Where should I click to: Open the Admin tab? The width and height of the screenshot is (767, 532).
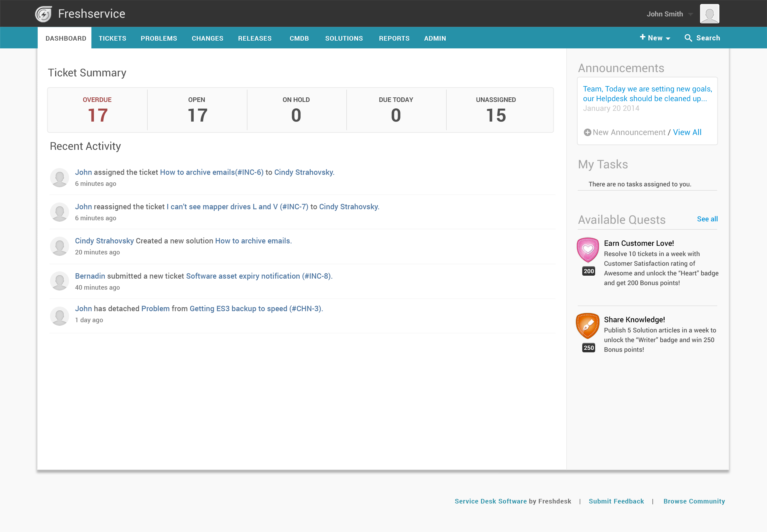point(435,38)
